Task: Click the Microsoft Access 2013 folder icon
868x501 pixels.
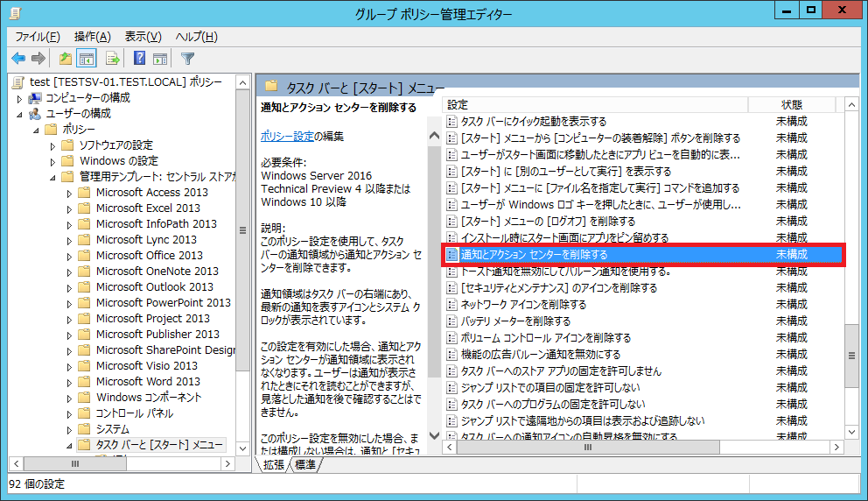Action: coord(84,193)
